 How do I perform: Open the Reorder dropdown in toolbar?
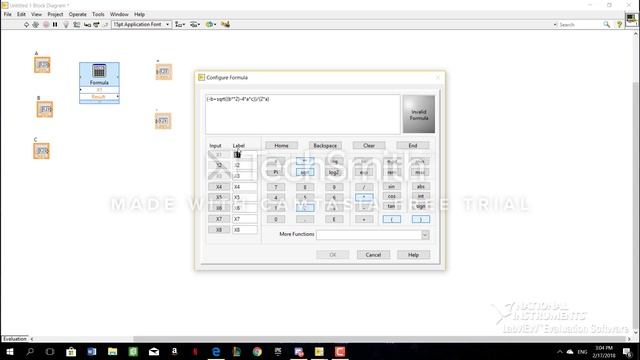click(x=211, y=24)
